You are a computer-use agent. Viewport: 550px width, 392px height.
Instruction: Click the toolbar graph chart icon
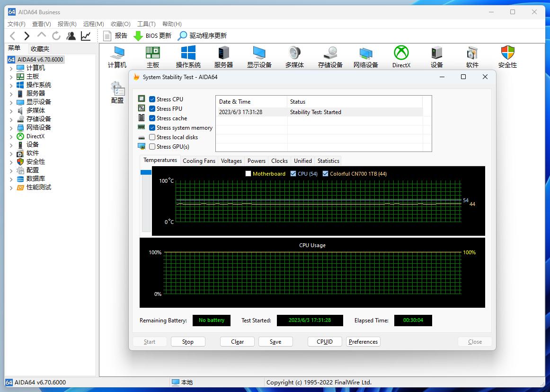86,36
